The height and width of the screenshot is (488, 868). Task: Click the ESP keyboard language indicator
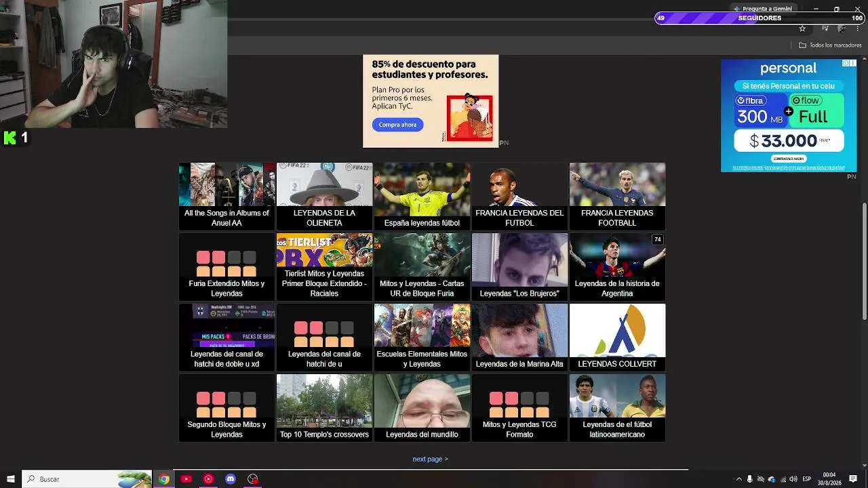pyautogui.click(x=806, y=479)
